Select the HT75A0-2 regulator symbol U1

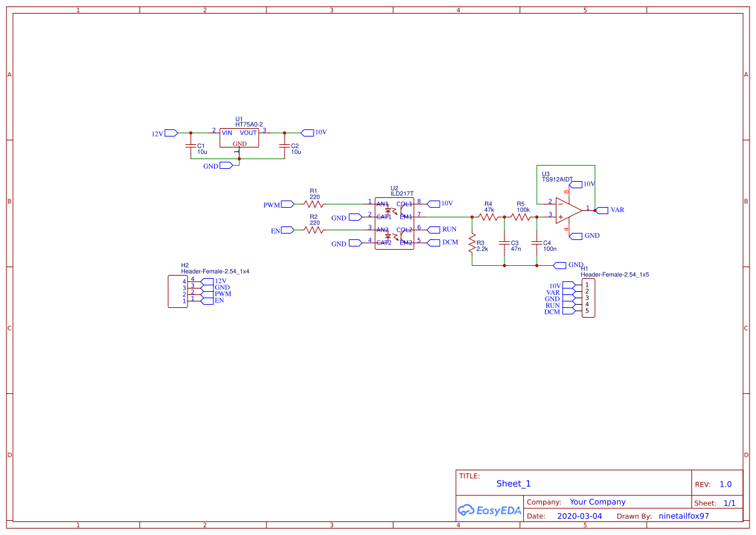click(x=239, y=136)
